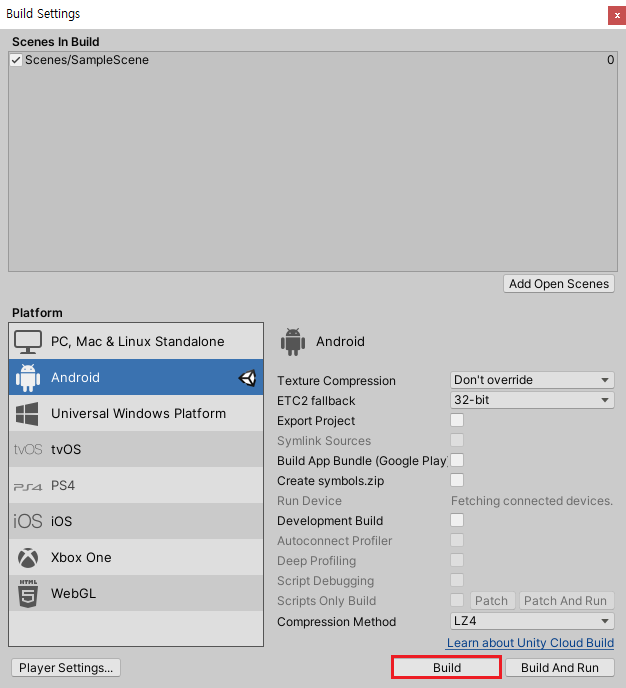Click the HTML5 WebGL icon
Viewport: 626px width, 688px height.
pyautogui.click(x=28, y=594)
